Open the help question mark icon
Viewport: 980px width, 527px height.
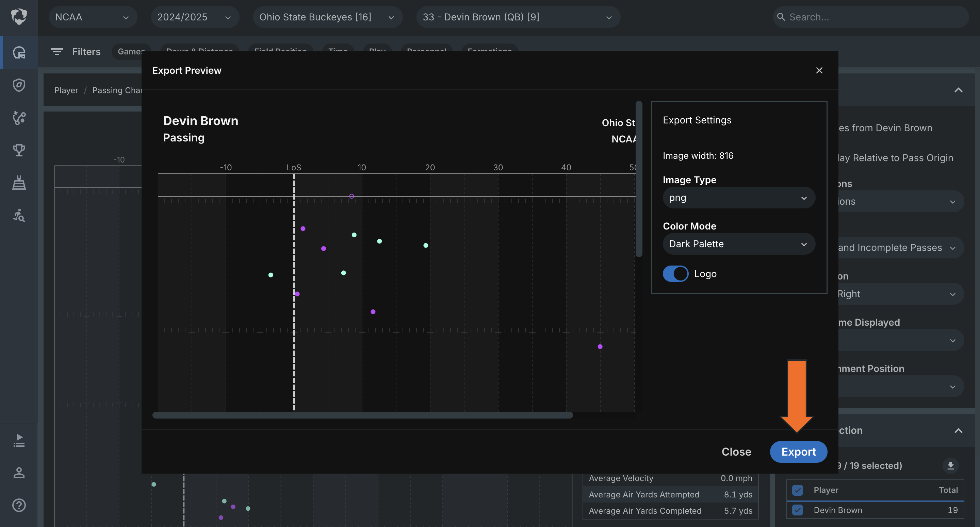19,505
